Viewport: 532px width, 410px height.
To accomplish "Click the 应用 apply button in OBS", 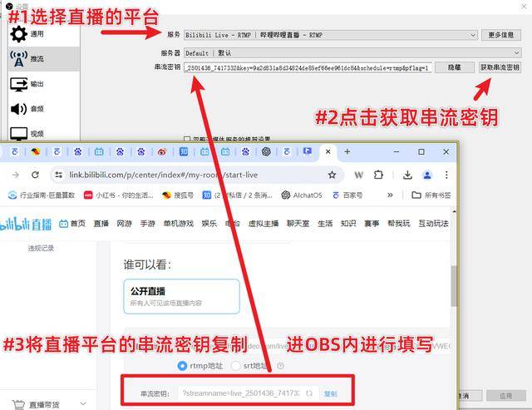I will click(505, 396).
